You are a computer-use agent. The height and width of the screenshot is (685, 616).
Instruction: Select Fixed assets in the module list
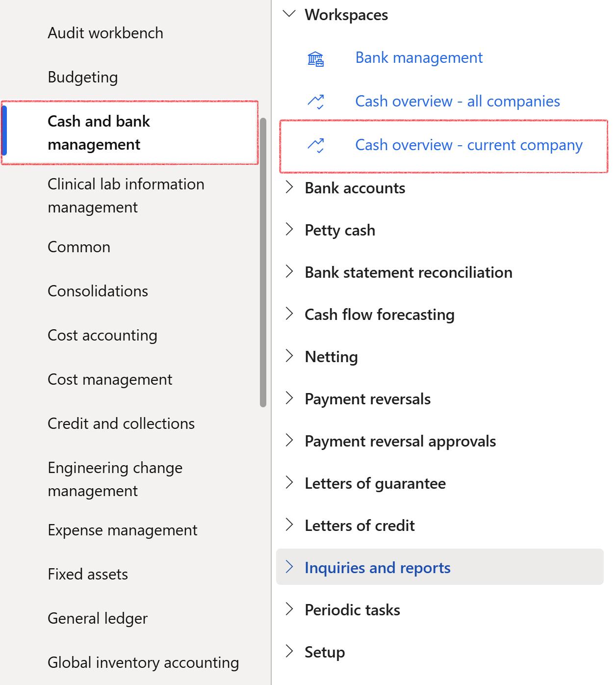pyautogui.click(x=88, y=574)
